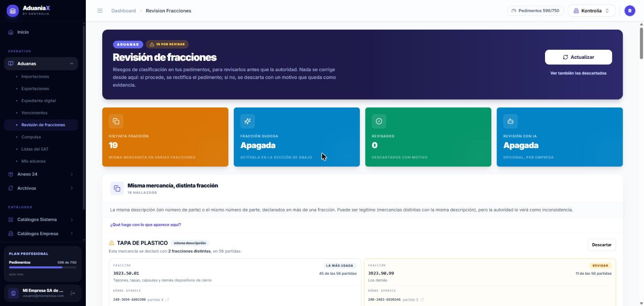Click the Inicio home icon
644x306 pixels.
(x=11, y=32)
